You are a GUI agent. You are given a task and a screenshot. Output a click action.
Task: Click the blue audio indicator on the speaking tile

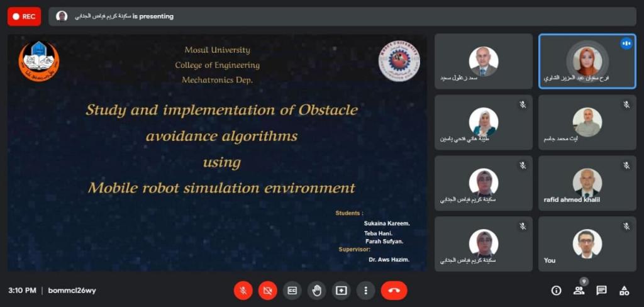626,43
